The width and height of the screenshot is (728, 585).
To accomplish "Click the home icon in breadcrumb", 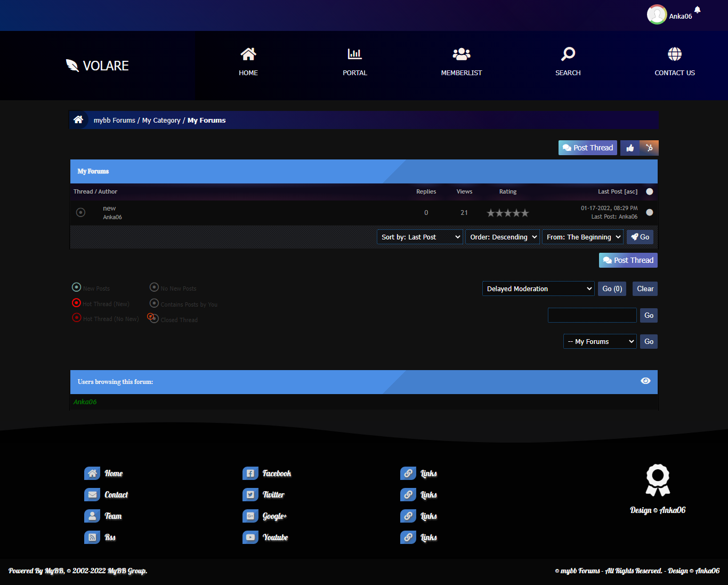I will (x=78, y=120).
